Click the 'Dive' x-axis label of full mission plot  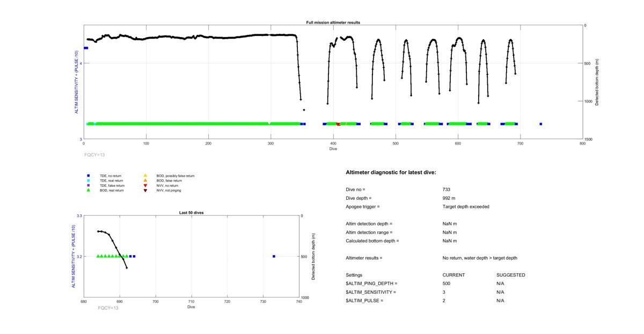(333, 149)
